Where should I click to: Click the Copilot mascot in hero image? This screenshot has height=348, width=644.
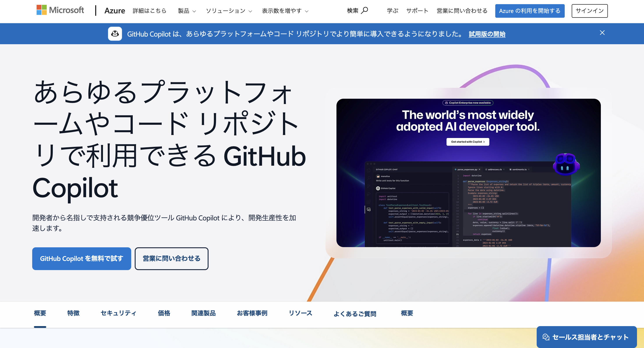click(x=566, y=164)
